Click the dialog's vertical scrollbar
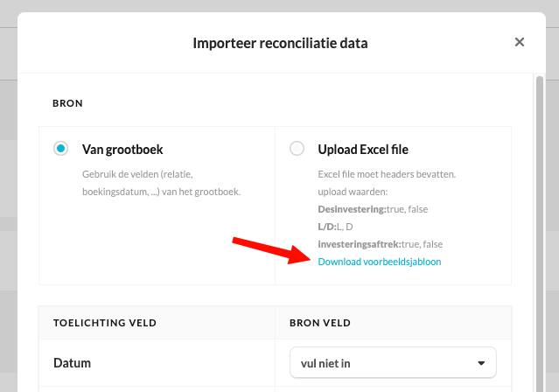Screen dimensions: 559x392 (x=539, y=219)
